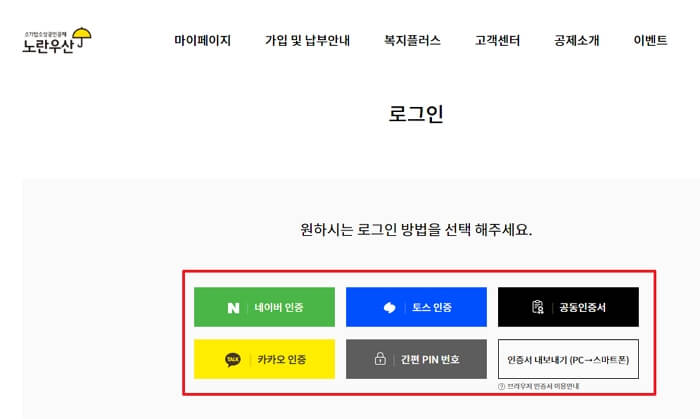
Task: Open the 브라우저 인증서 이용안내 link
Action: tap(543, 386)
